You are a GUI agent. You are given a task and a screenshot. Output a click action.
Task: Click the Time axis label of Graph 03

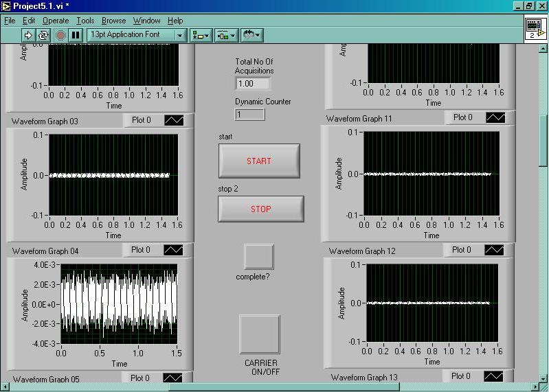pos(113,235)
